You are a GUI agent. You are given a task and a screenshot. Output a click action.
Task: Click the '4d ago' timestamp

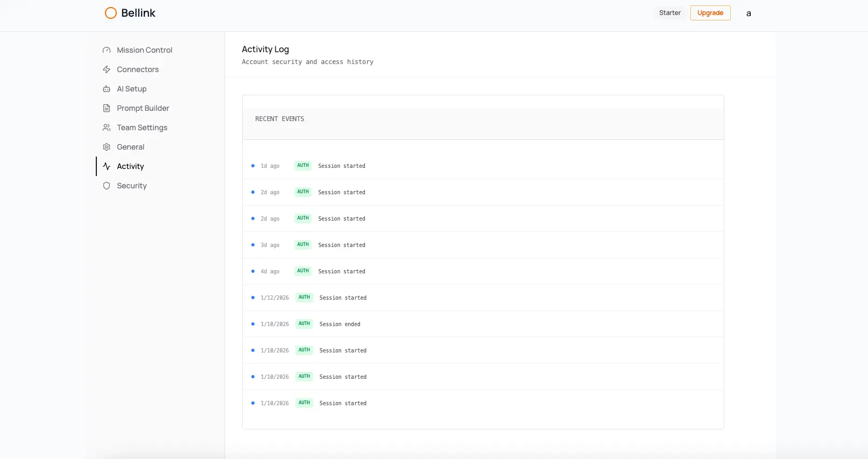point(270,271)
